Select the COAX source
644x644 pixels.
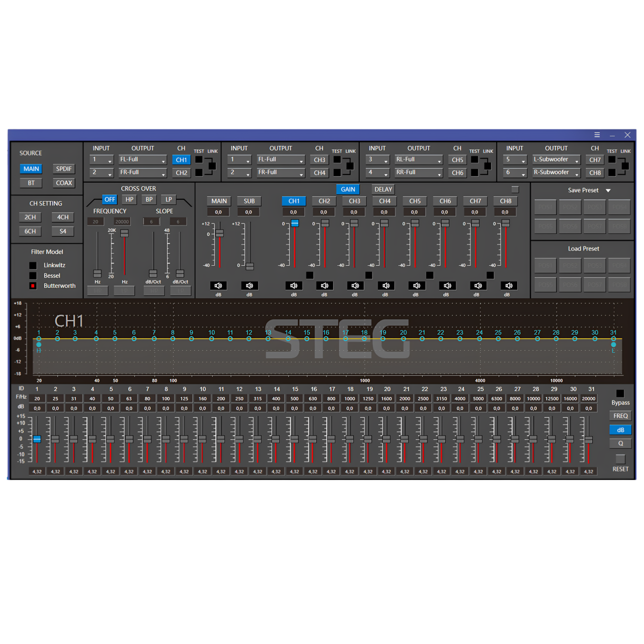(x=64, y=183)
